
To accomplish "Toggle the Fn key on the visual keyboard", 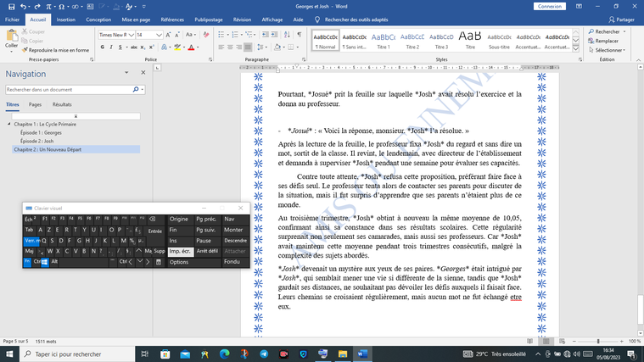I will click(27, 262).
